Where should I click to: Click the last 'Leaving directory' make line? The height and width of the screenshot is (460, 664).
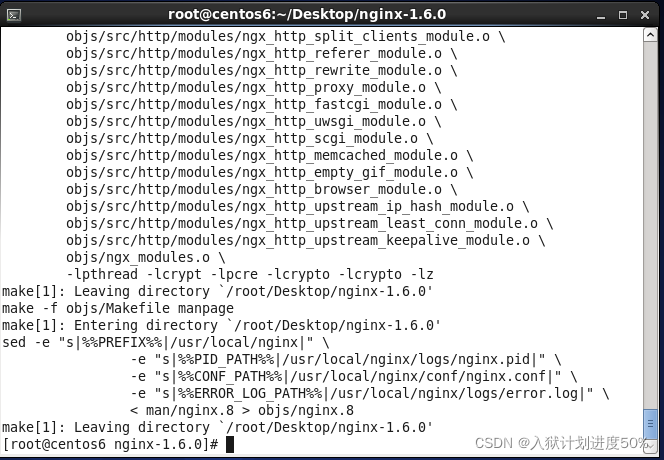[x=217, y=427]
